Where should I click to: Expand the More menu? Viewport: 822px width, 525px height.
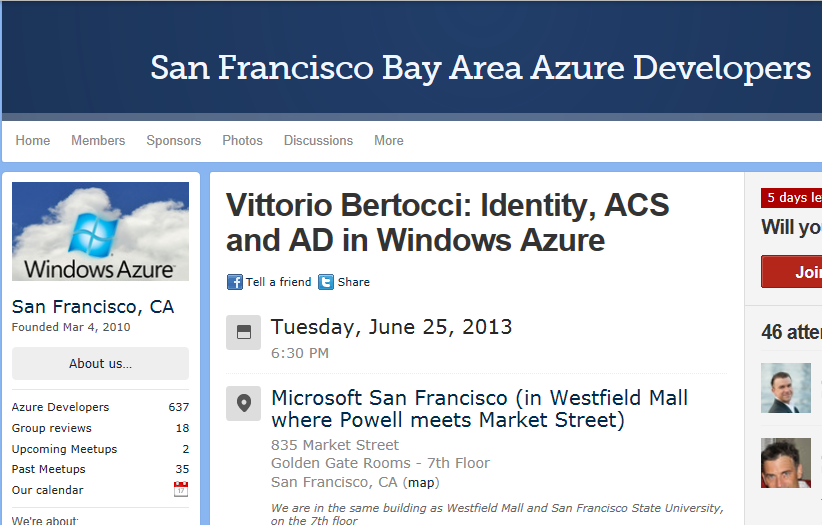388,141
